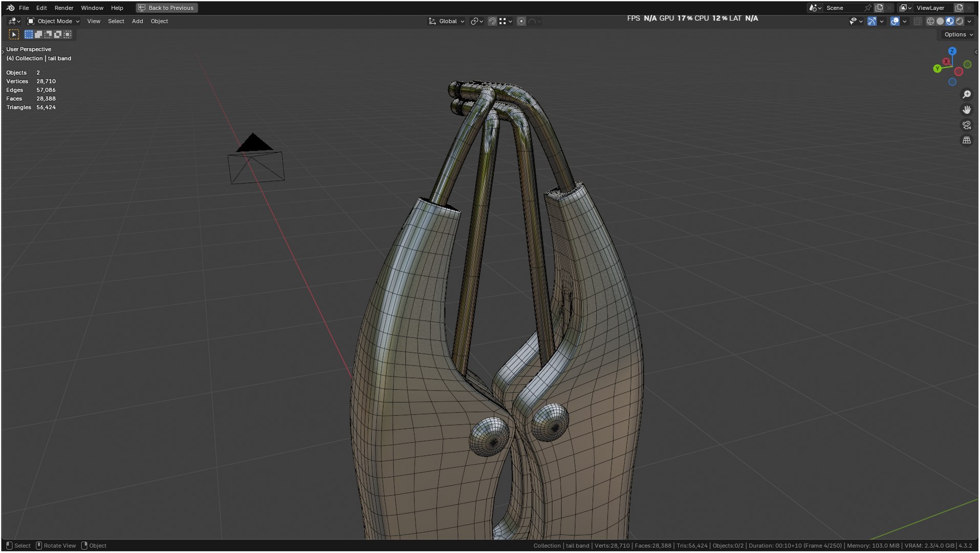Open the Help menu

[x=117, y=8]
